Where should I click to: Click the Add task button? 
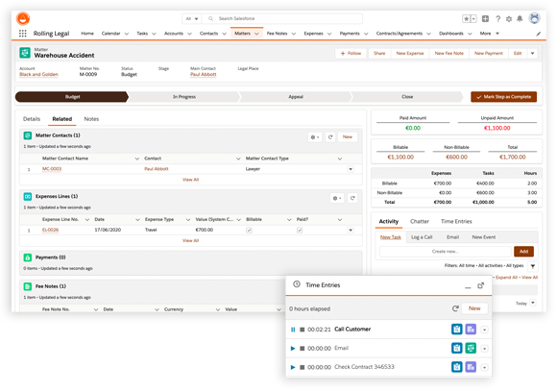pos(523,252)
